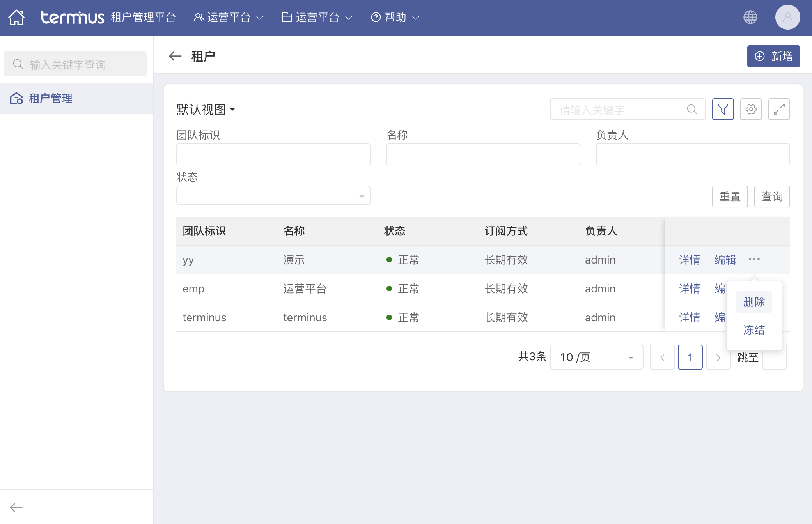
Task: Open 默认视图 view selector
Action: pos(206,109)
